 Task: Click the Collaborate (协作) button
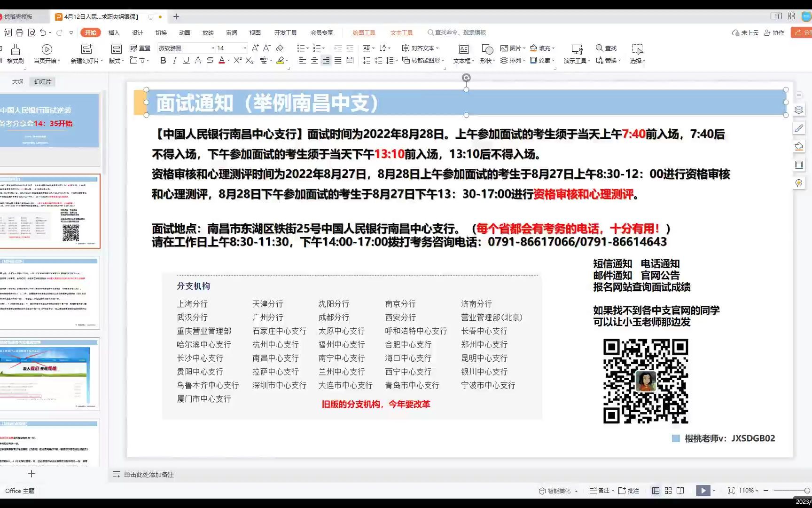[774, 32]
